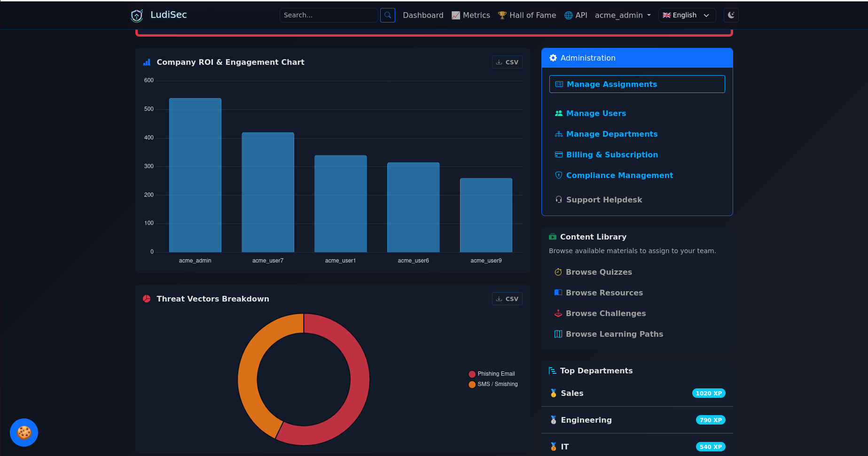Toggle dark mode moon icon
The image size is (868, 456).
[731, 15]
